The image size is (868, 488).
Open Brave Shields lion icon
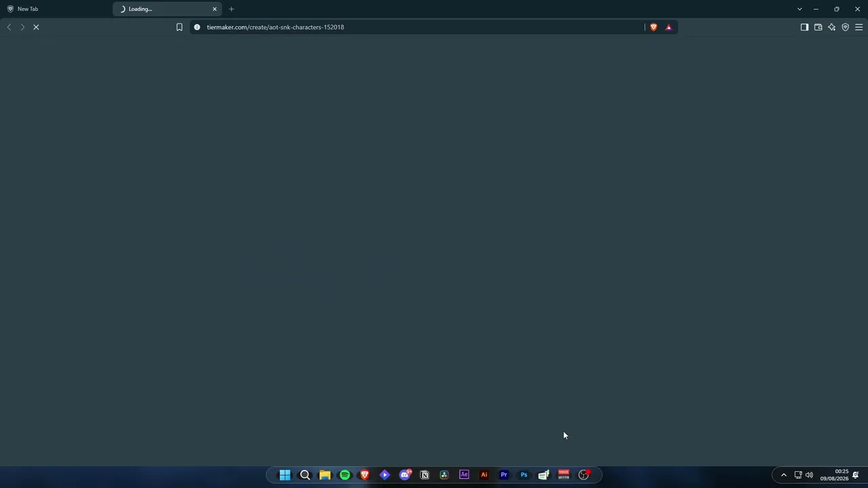pos(654,27)
